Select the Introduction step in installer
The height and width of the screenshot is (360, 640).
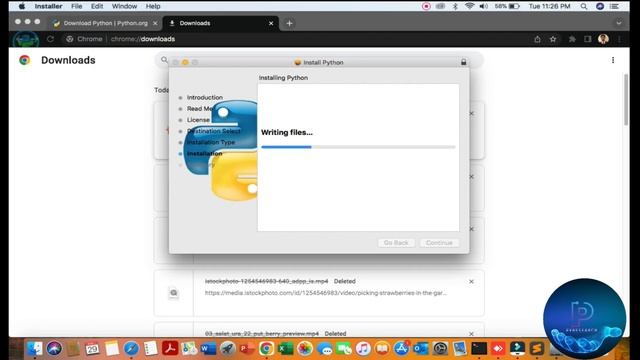click(204, 98)
